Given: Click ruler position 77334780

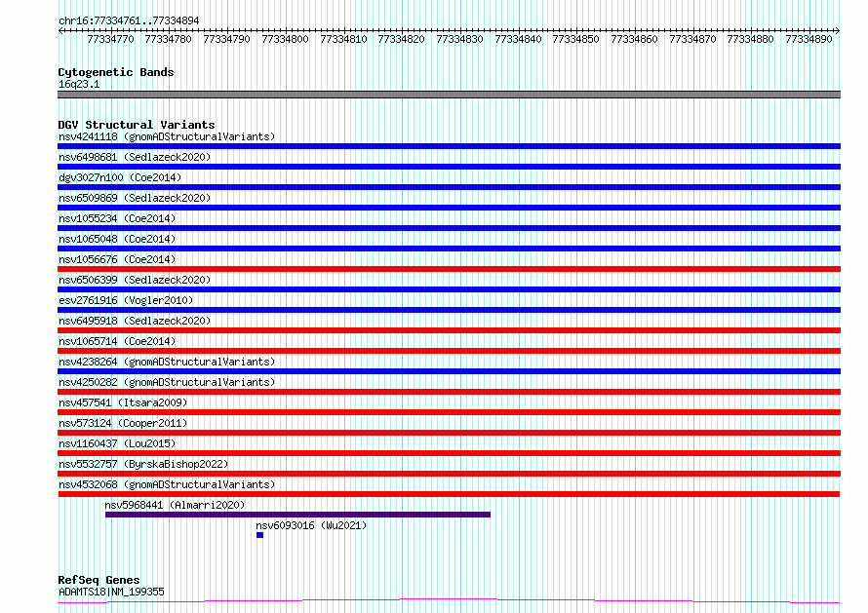Looking at the screenshot, I should coord(169,39).
